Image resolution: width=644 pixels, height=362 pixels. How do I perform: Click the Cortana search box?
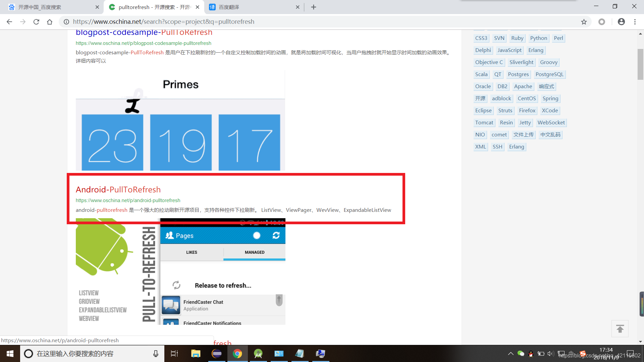[x=92, y=354]
